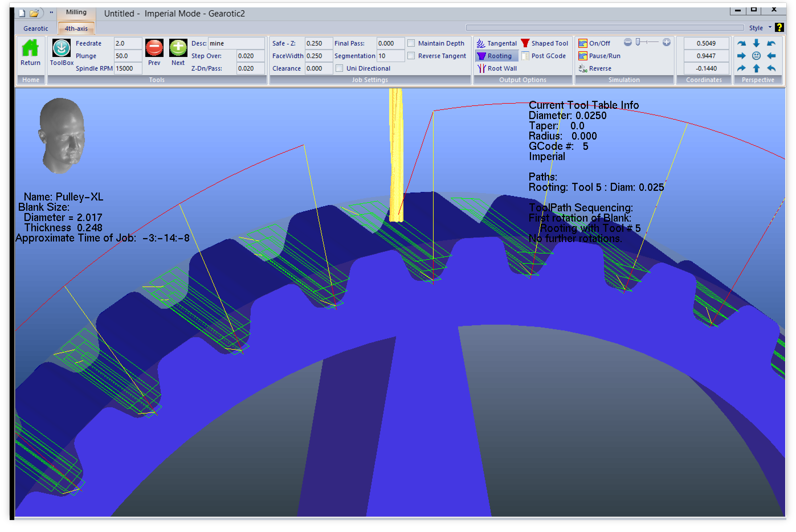Screen dimensions: 796x532
Task: Toggle the Reverse Tangent checkbox
Action: pos(411,56)
